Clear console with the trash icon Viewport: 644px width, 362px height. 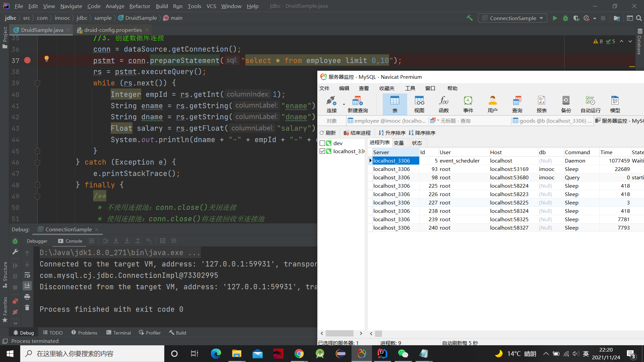click(x=27, y=308)
